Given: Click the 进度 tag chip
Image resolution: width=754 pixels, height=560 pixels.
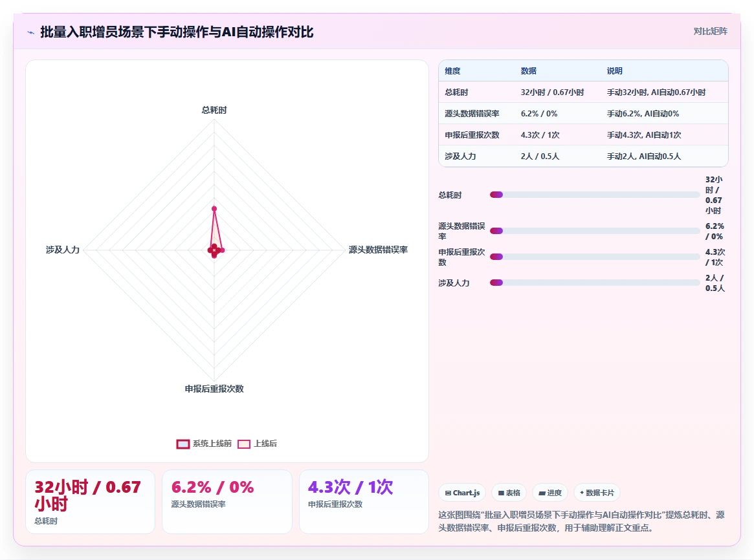Looking at the screenshot, I should tap(550, 493).
